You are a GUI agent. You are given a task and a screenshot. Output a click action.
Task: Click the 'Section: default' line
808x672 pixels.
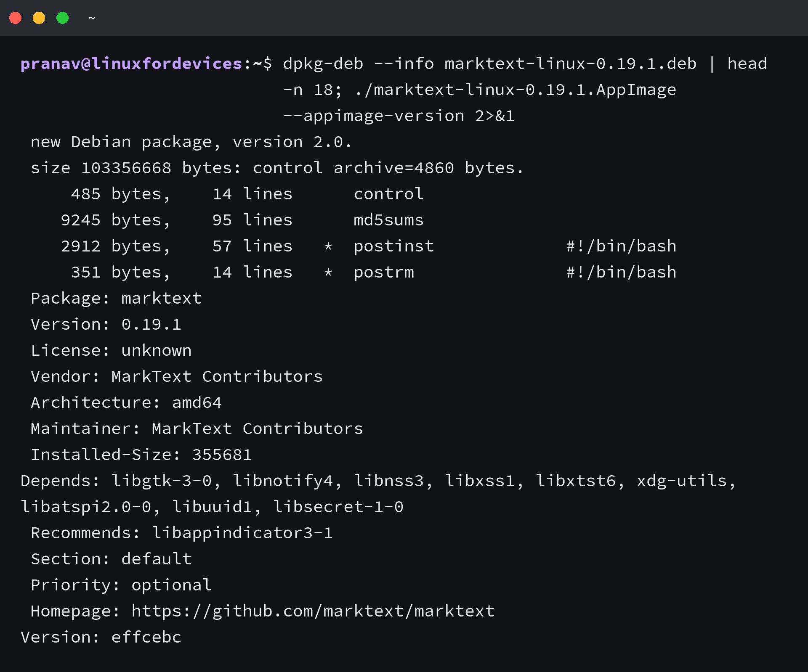[x=111, y=559]
